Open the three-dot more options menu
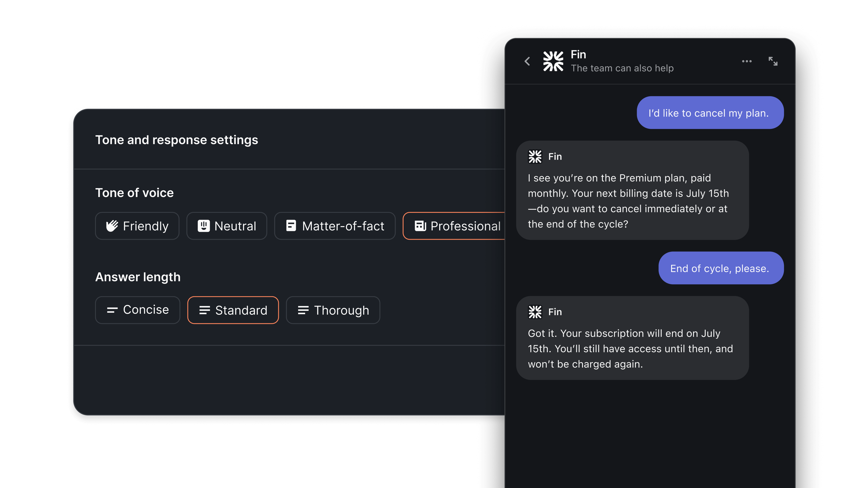The width and height of the screenshot is (868, 488). pos(747,61)
